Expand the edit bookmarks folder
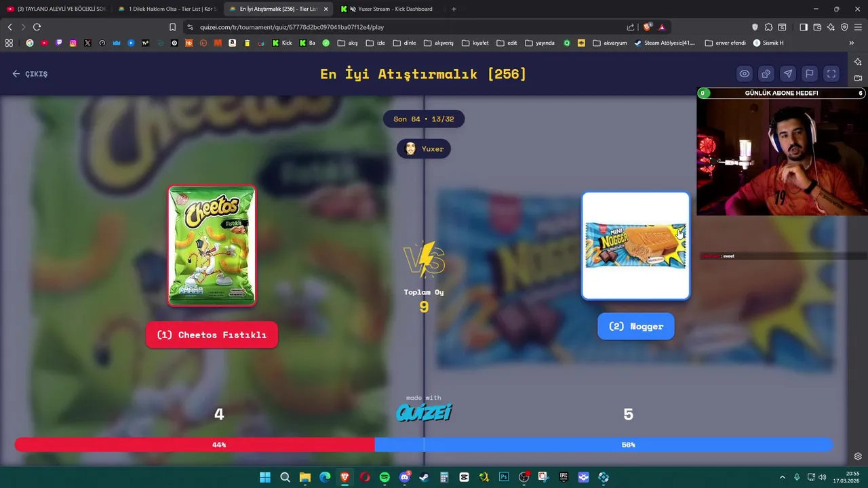Image resolution: width=868 pixels, height=488 pixels. tap(507, 43)
